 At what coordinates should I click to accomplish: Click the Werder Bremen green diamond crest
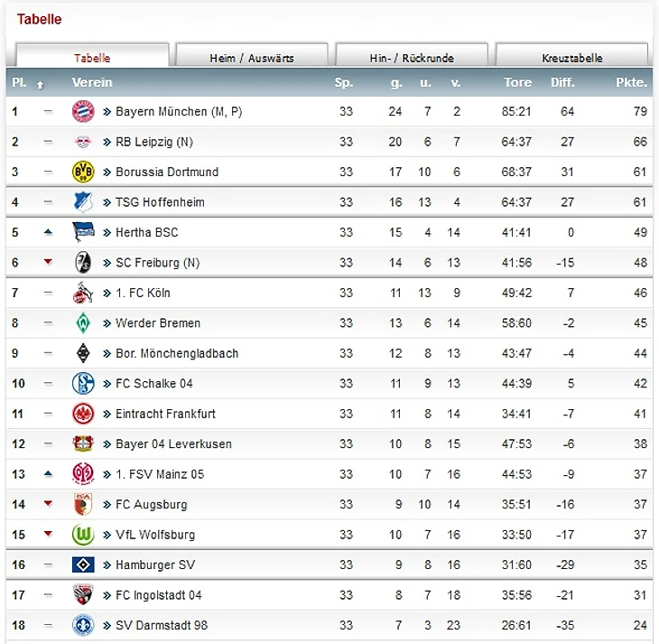[x=83, y=322]
